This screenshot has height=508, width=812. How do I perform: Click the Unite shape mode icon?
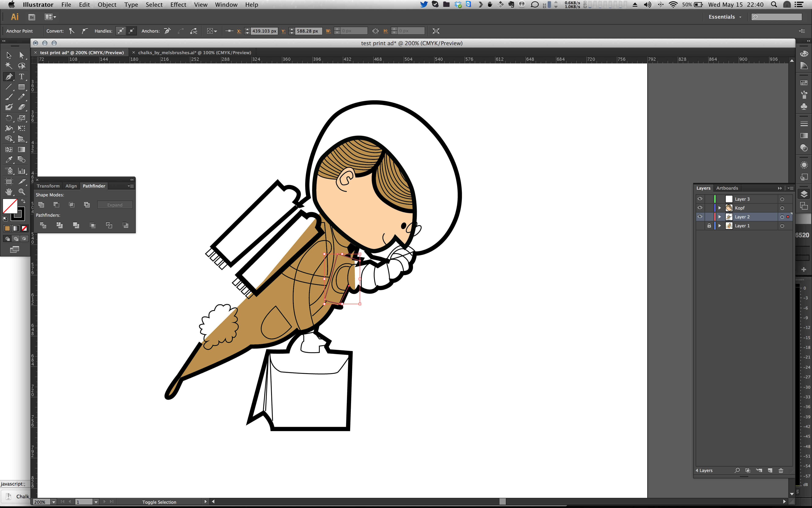coord(41,205)
